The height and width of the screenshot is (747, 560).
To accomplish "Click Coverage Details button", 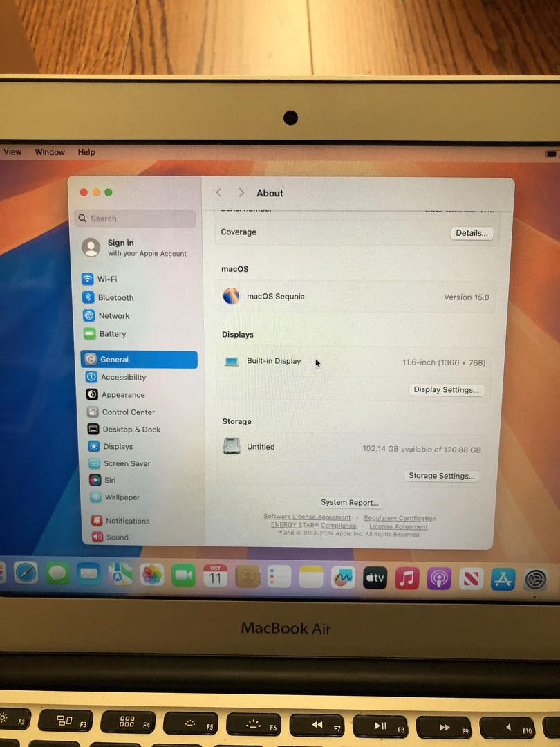I will tap(472, 233).
